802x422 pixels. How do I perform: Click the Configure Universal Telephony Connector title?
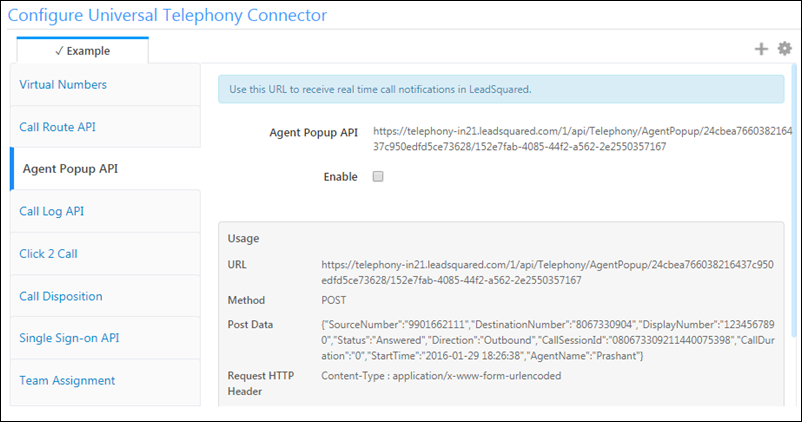[x=168, y=15]
